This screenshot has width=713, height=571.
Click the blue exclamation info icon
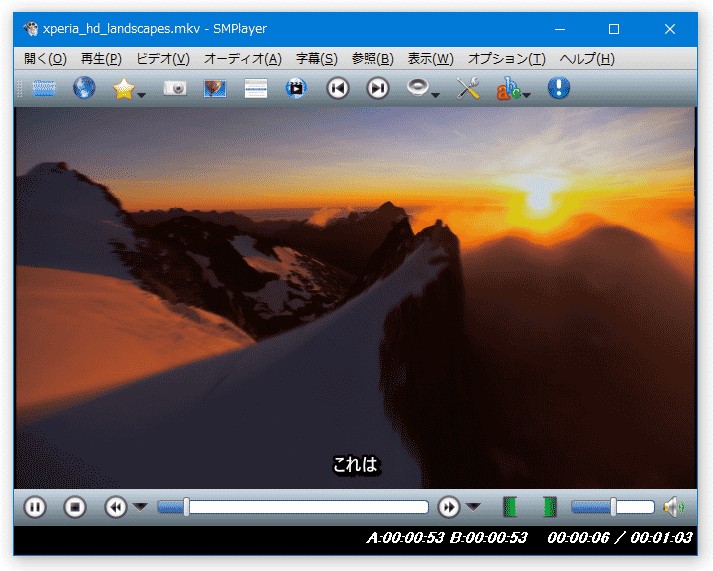(558, 89)
